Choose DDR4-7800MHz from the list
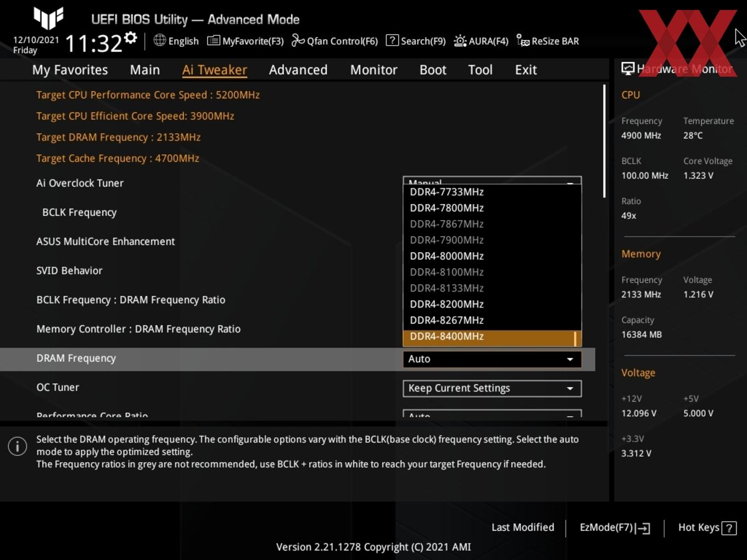Image resolution: width=747 pixels, height=560 pixels. tap(492, 208)
